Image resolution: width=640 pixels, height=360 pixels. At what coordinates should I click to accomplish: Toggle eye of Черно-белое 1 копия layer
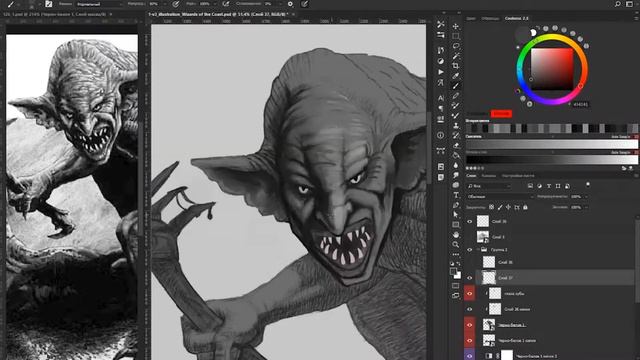(x=469, y=340)
